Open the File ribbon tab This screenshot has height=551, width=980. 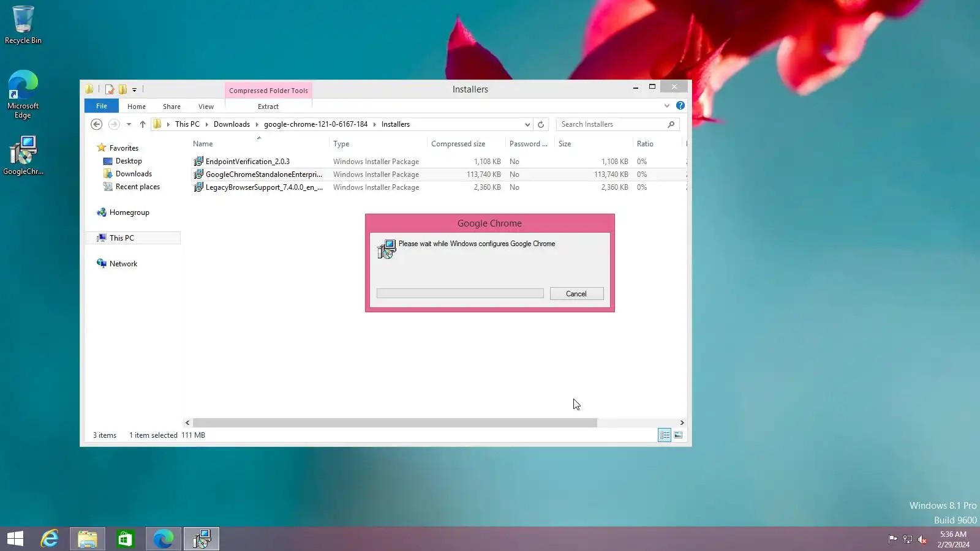click(x=102, y=106)
